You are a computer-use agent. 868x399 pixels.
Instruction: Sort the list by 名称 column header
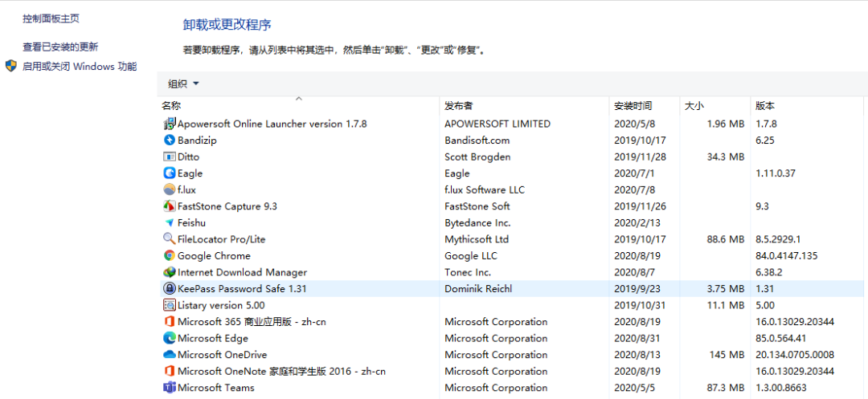171,106
